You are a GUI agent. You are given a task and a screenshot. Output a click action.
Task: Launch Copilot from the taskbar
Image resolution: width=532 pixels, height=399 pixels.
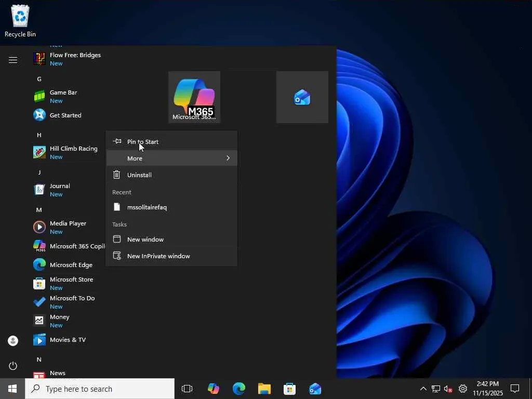214,389
